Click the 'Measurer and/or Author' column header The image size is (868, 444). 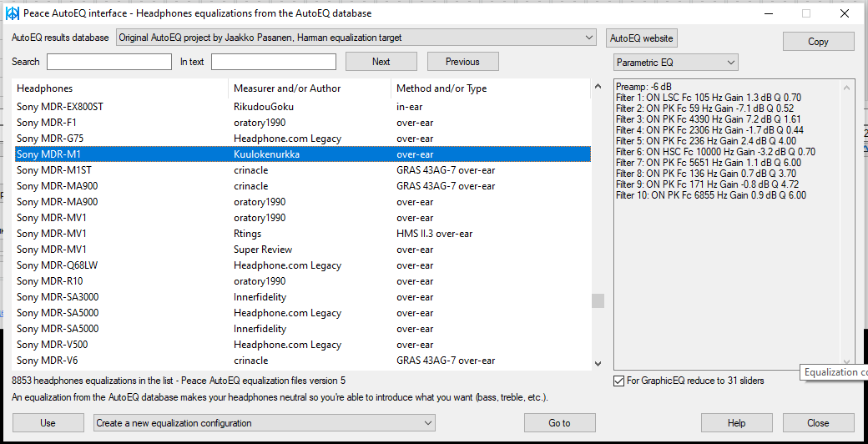pyautogui.click(x=309, y=88)
